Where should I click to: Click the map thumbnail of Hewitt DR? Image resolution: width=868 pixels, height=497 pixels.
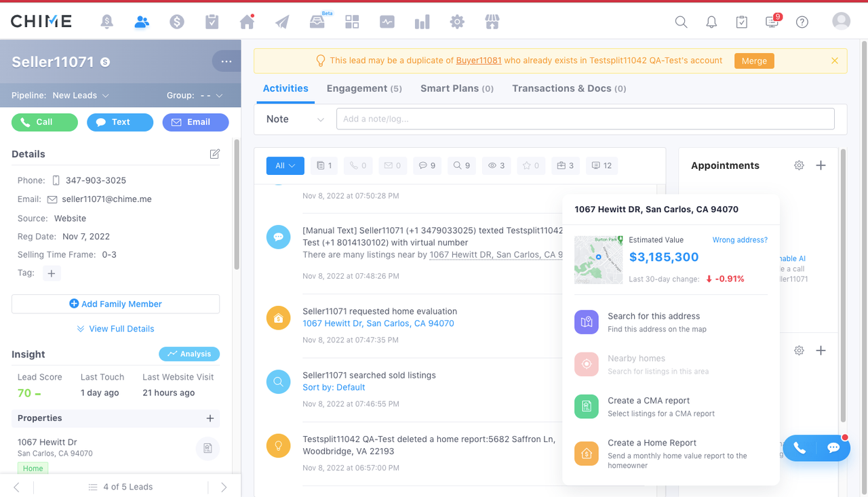click(598, 260)
